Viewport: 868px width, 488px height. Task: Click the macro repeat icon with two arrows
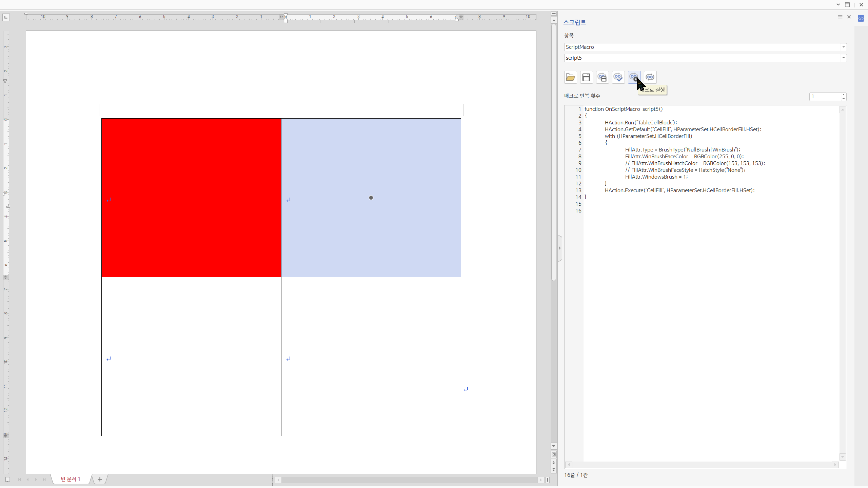650,77
